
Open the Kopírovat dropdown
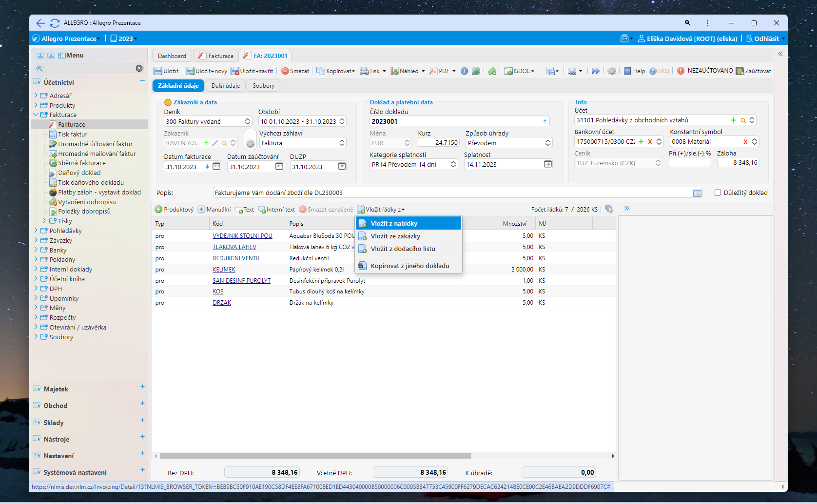336,71
